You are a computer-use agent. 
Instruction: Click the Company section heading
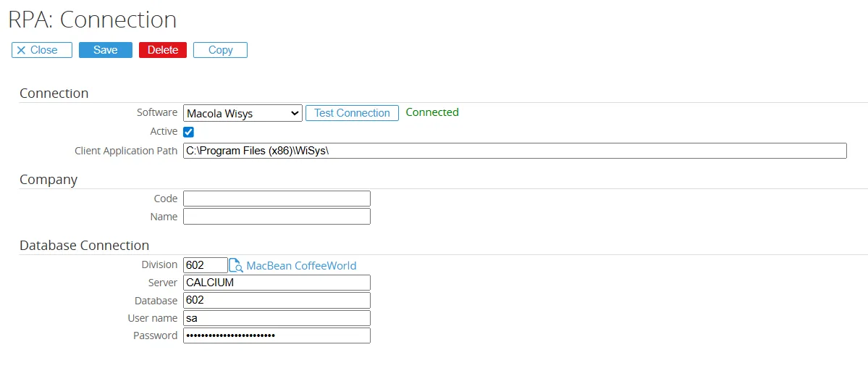click(49, 180)
